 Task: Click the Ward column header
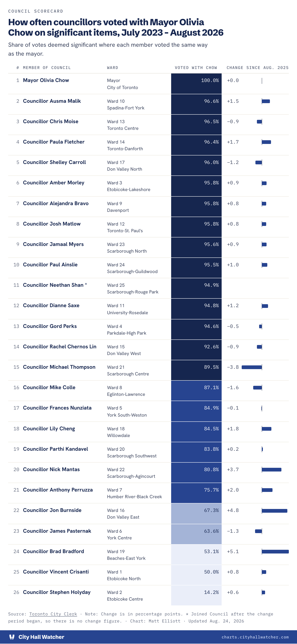113,68
